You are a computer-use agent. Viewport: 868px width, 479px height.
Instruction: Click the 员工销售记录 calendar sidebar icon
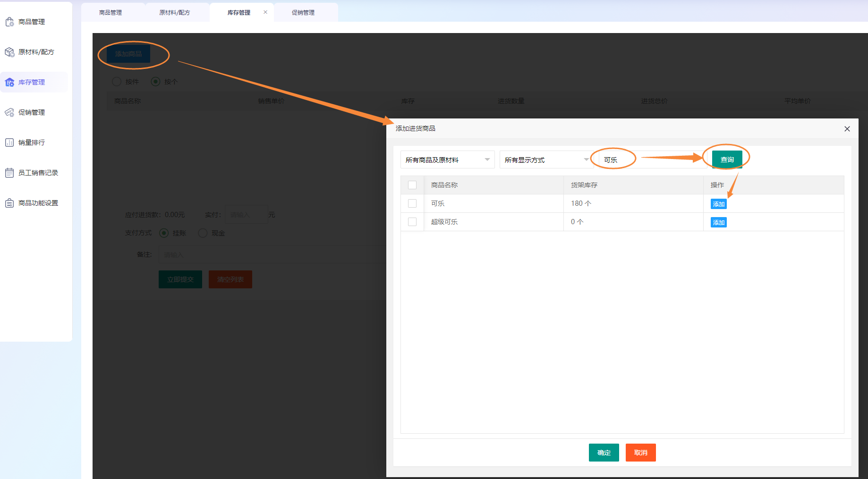(x=9, y=173)
